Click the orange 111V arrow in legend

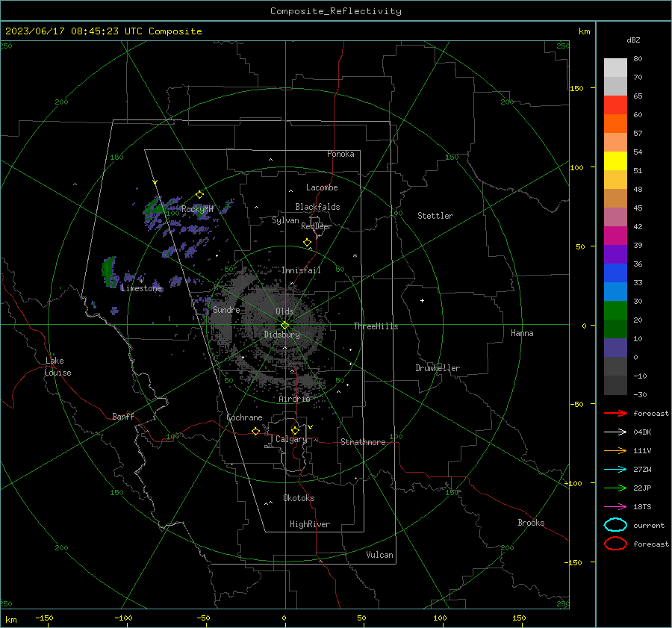click(x=615, y=450)
